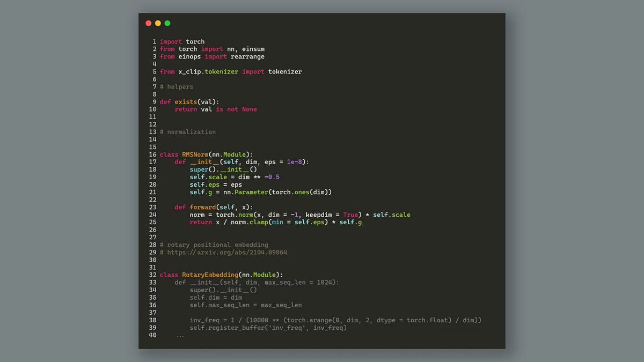Click the RMSNorm __init__ signature with eps

242,162
